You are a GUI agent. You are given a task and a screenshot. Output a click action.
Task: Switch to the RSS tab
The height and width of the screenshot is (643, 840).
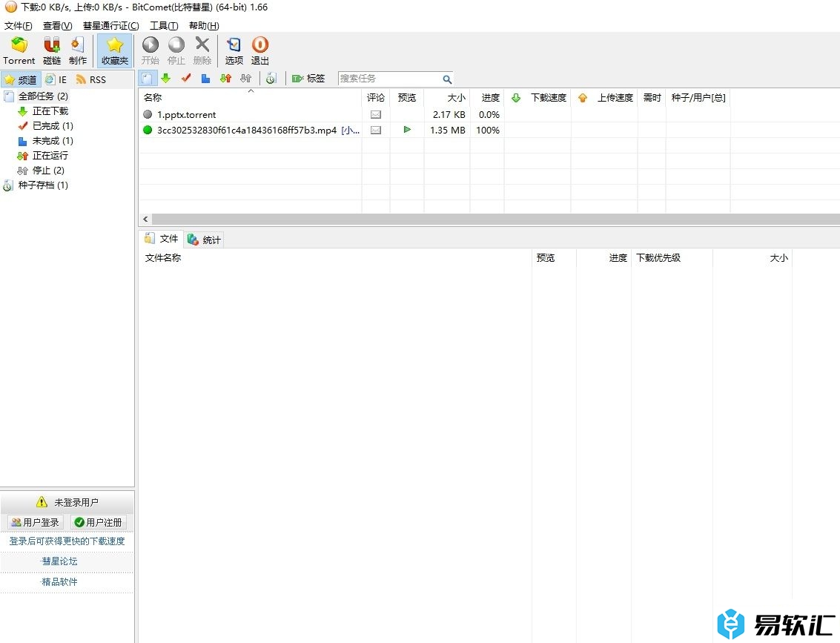pyautogui.click(x=91, y=80)
